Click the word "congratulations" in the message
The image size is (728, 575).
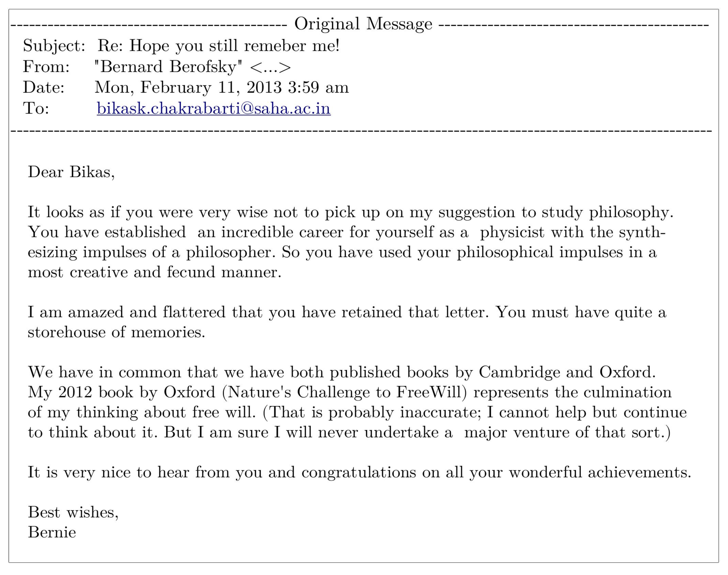pos(359,472)
